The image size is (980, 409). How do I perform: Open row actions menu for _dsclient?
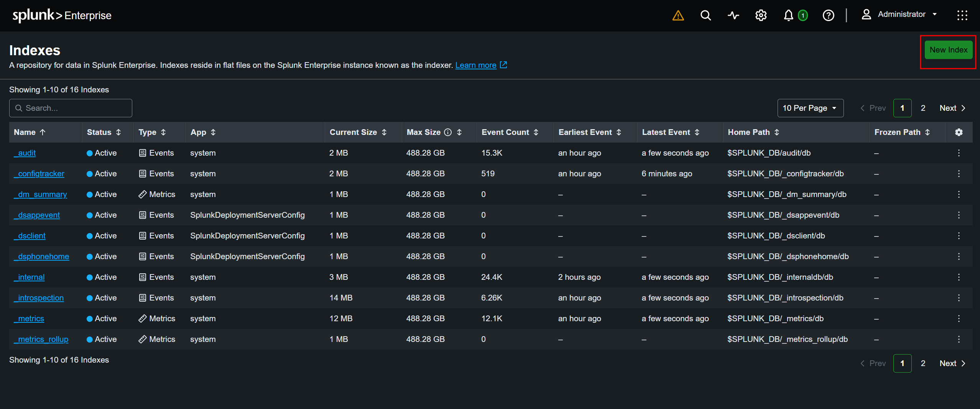[x=959, y=236]
